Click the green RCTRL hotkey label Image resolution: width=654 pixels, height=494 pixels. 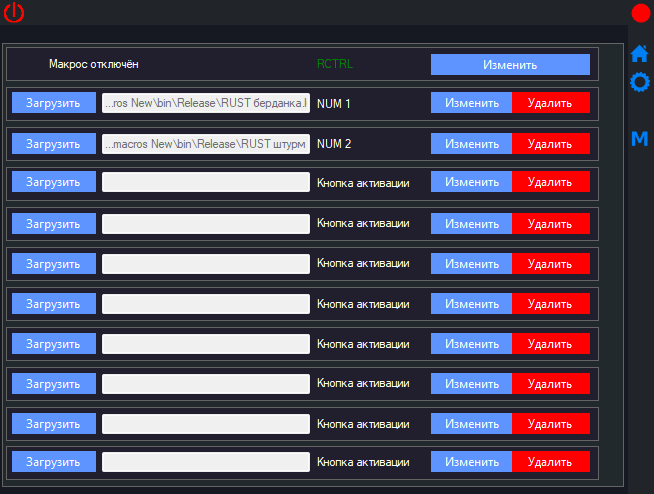point(335,64)
